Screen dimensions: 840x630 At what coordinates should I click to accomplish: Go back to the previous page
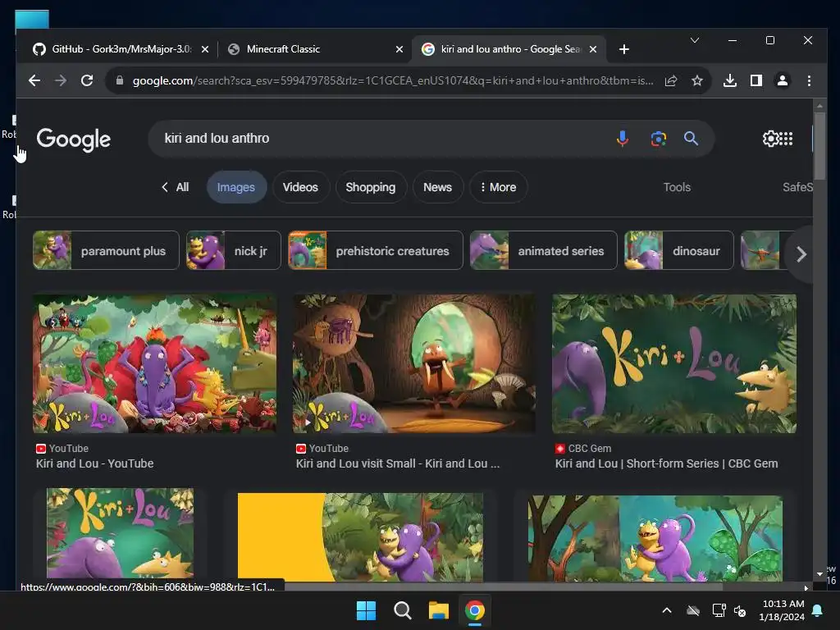(34, 81)
